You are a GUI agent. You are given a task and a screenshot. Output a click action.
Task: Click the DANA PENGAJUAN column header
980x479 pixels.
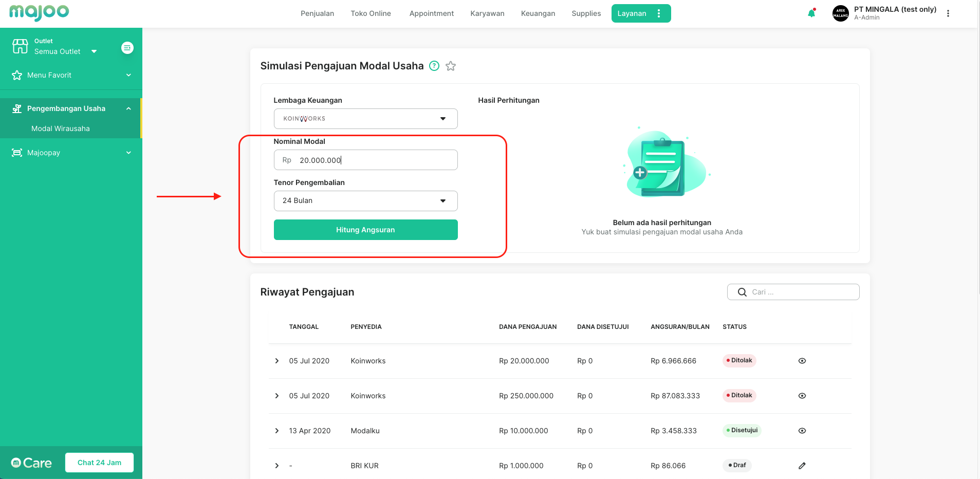(x=528, y=327)
